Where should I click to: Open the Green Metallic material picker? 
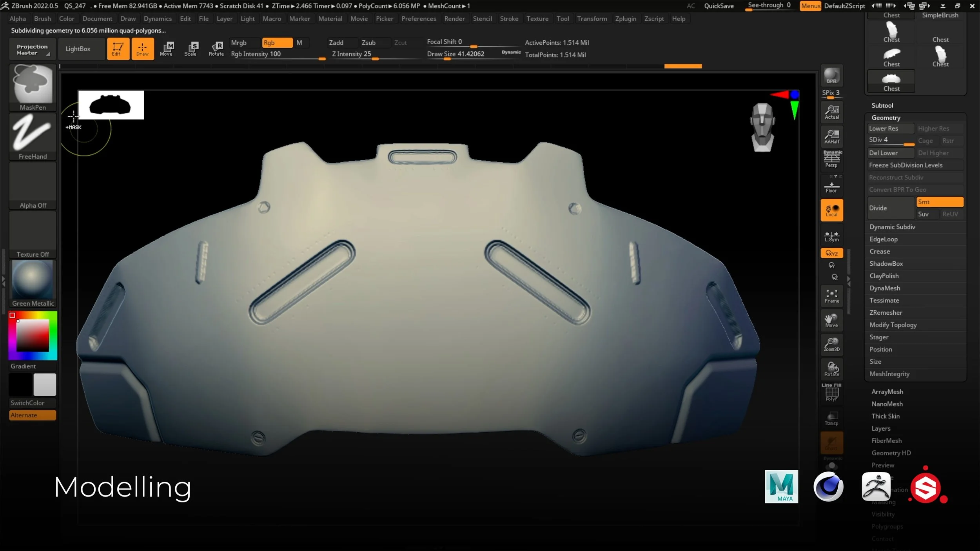coord(33,284)
